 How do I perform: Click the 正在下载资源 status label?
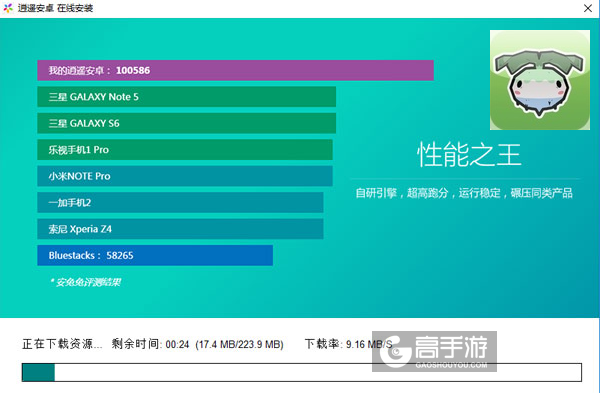62,344
